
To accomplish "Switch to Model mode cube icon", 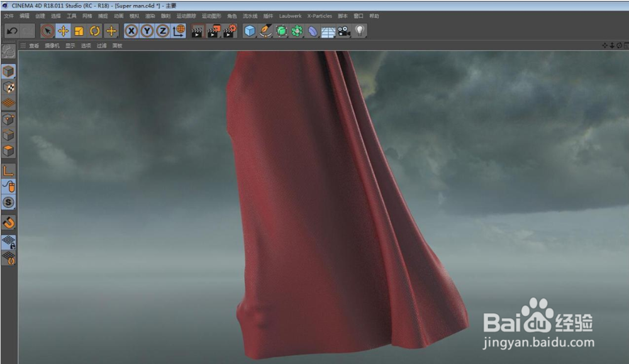I will (x=8, y=72).
